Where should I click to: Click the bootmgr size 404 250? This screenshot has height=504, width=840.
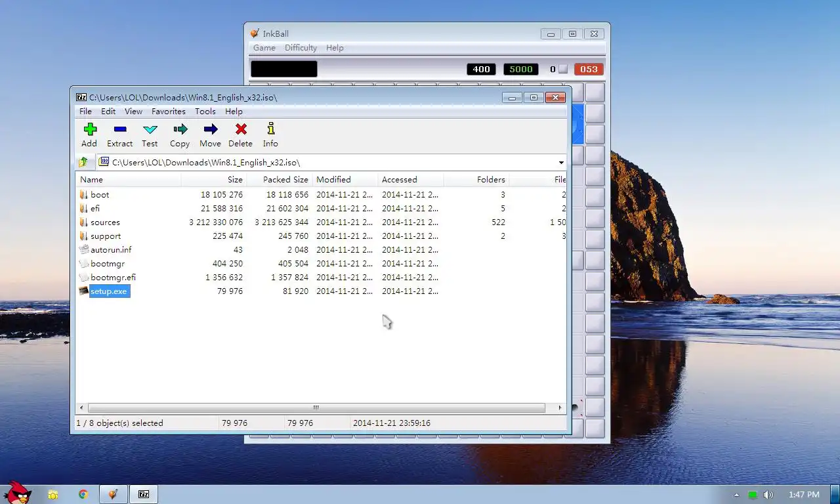point(228,264)
